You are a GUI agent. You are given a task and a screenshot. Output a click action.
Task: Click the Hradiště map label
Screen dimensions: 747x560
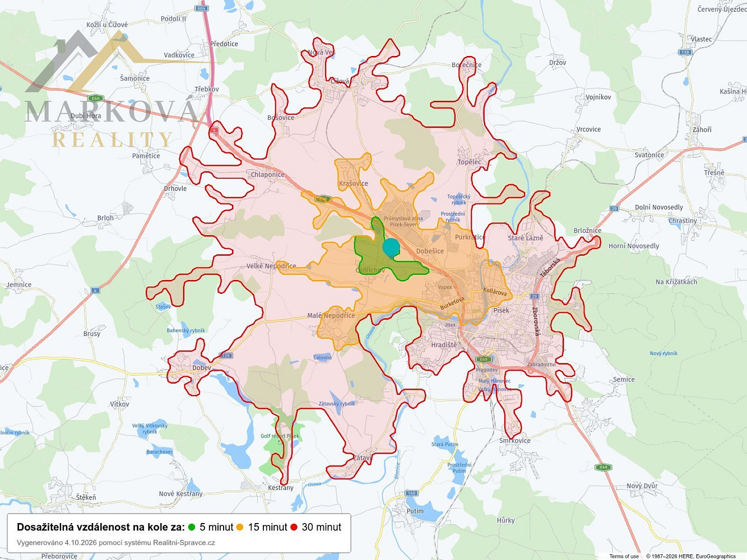point(444,345)
